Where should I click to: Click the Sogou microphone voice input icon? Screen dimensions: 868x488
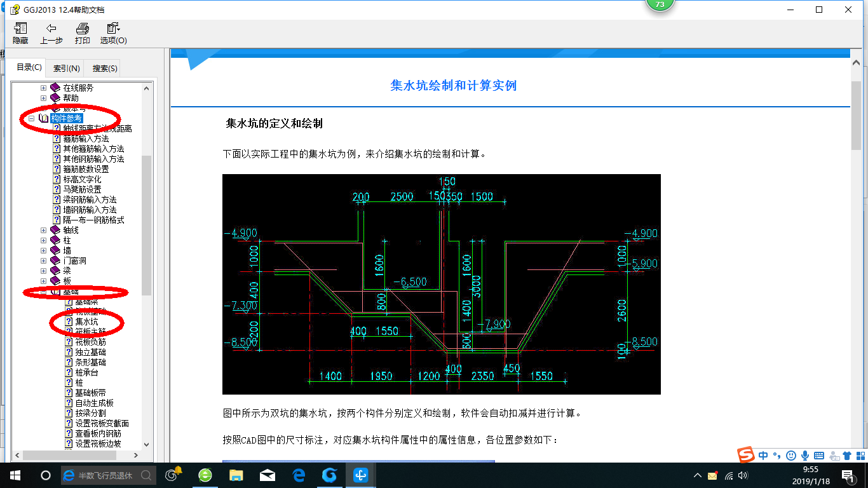pos(804,455)
